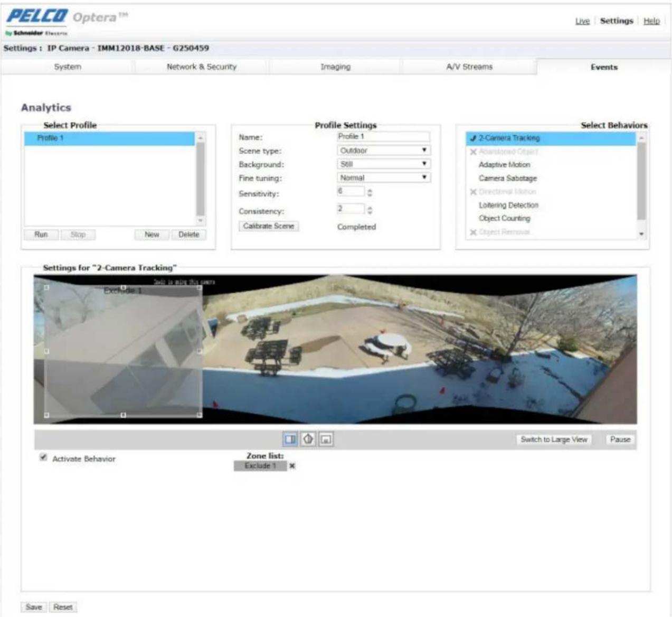672x617 pixels.
Task: Click Switch to Large View button
Action: (x=554, y=440)
